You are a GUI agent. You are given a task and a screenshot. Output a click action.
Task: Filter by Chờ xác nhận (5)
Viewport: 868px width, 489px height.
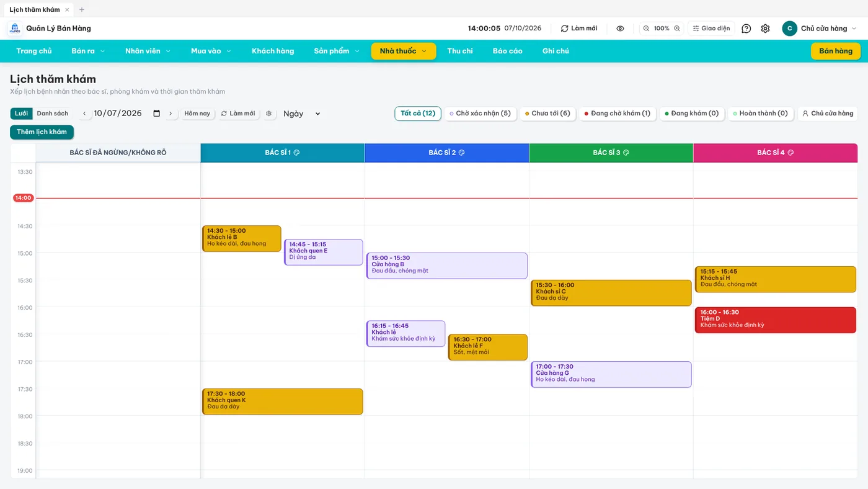pos(480,114)
